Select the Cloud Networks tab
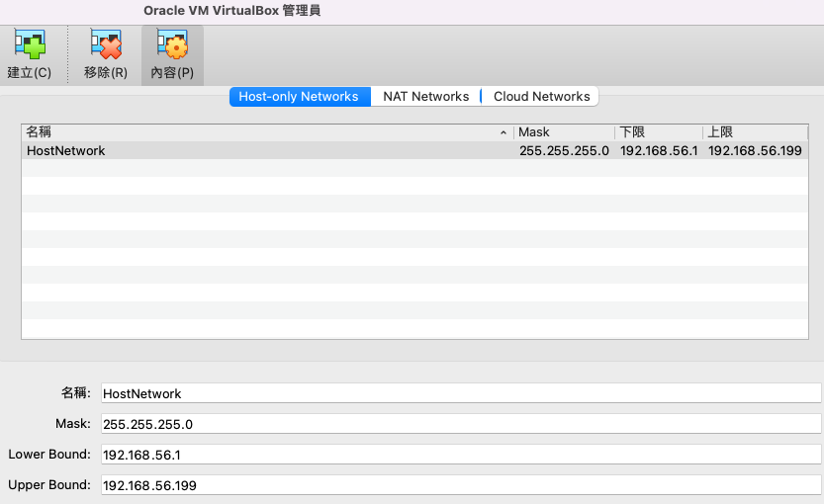This screenshot has height=504, width=824. tap(541, 96)
